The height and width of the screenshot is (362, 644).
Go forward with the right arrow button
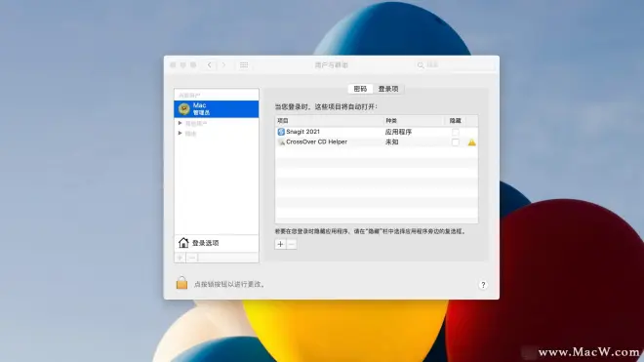click(223, 65)
